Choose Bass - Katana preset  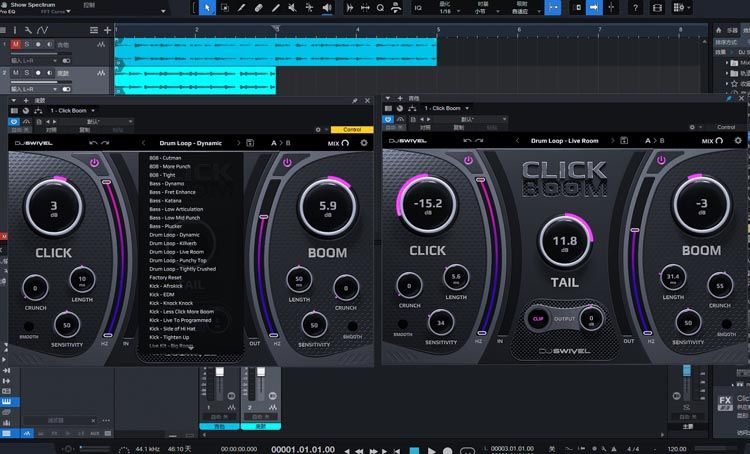[165, 200]
